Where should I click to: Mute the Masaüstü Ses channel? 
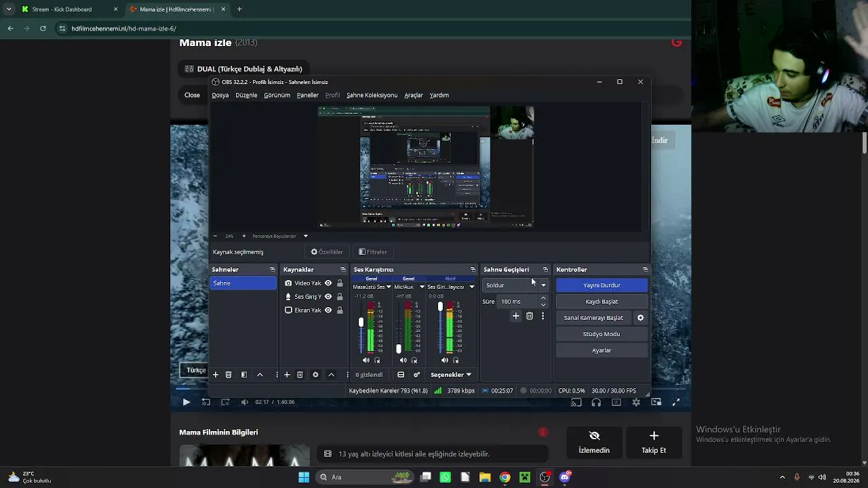click(366, 361)
